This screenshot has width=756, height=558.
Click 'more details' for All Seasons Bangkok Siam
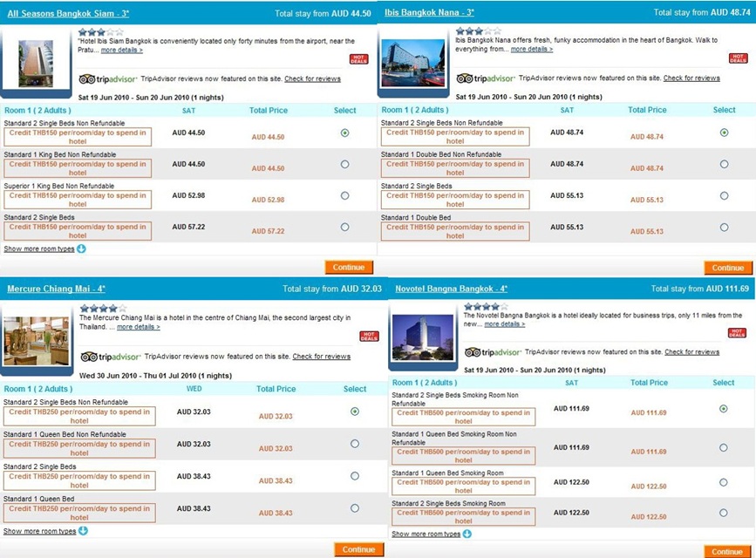pos(121,50)
